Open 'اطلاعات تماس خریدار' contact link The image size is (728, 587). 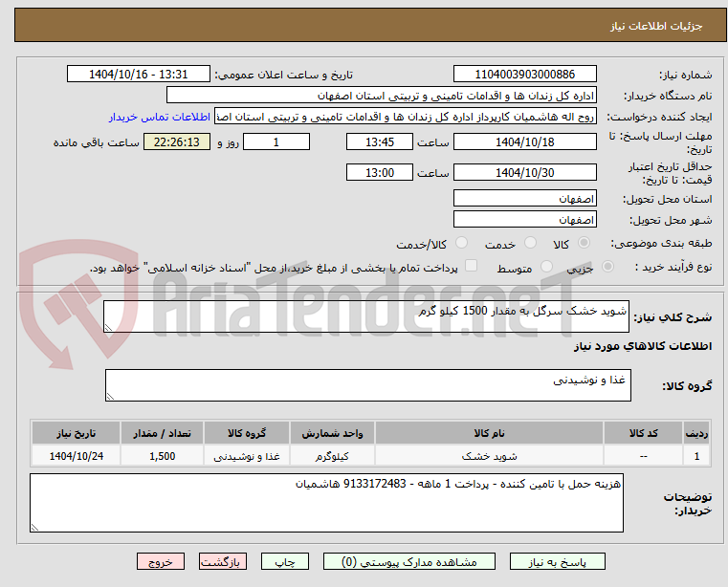tap(159, 117)
